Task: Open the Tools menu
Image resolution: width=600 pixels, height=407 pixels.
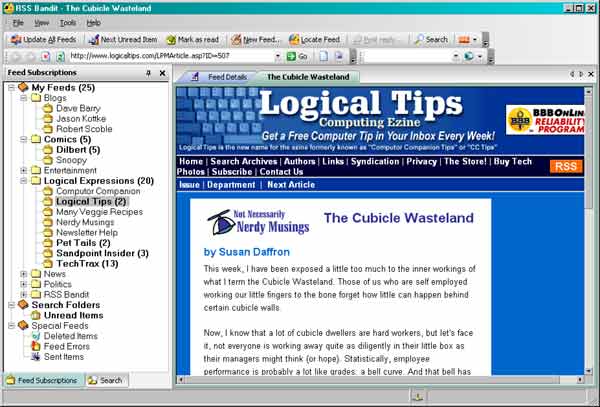Action: [x=68, y=23]
